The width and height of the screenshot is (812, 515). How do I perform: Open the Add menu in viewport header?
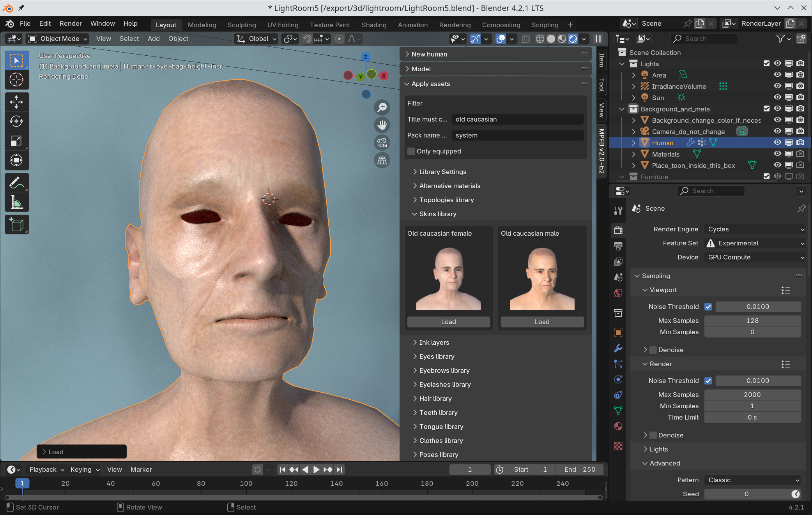[x=154, y=39]
